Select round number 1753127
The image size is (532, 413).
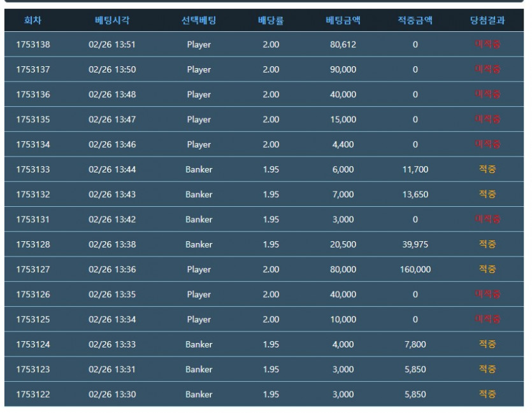point(33,270)
